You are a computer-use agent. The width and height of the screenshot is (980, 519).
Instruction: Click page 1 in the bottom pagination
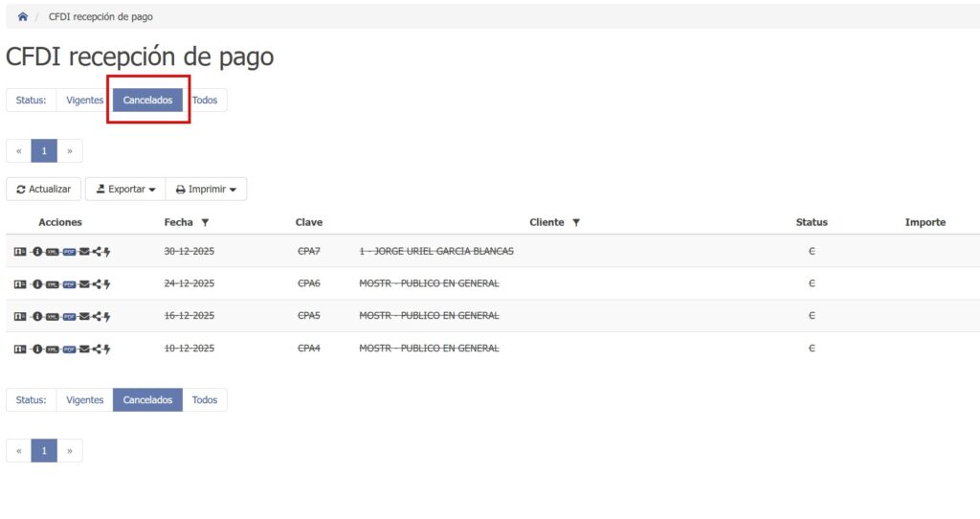point(44,451)
